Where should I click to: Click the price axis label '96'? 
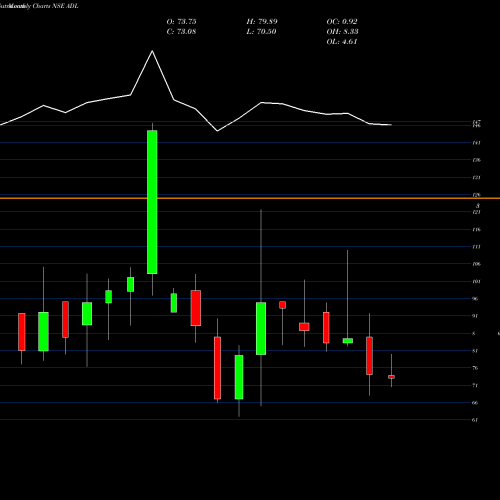click(x=475, y=299)
